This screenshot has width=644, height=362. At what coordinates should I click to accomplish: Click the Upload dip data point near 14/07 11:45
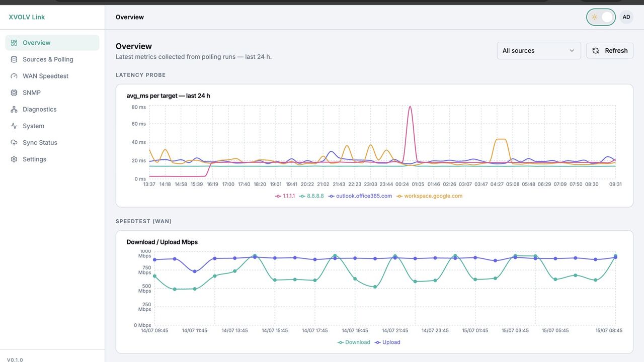coord(195,271)
